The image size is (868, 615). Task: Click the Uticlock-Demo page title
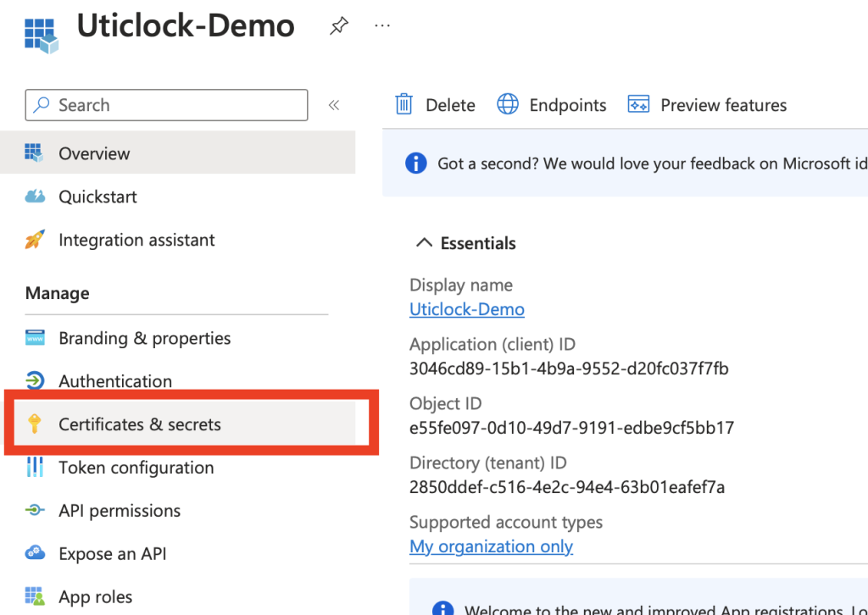coord(186,26)
